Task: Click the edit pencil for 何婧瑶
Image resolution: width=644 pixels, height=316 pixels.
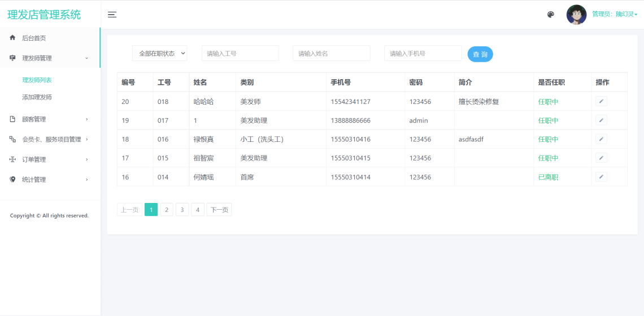Action: pyautogui.click(x=601, y=177)
